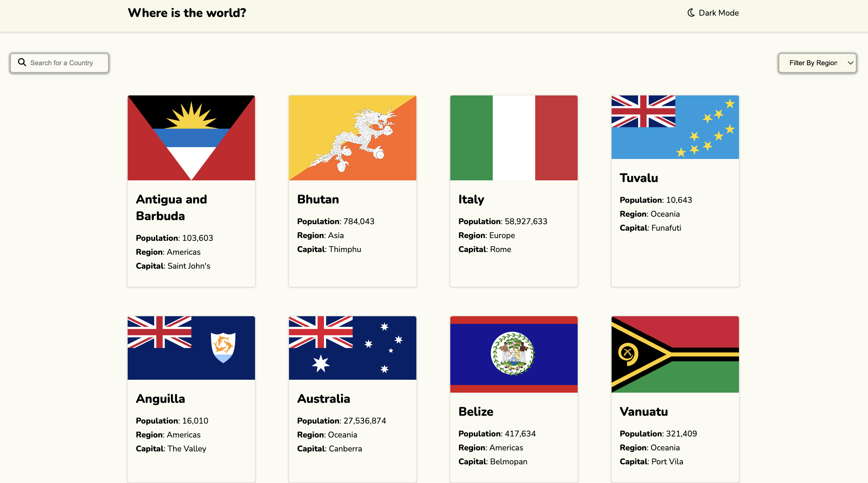Click the Vanuatu flag thumbnail
This screenshot has height=483, width=868.
click(675, 354)
